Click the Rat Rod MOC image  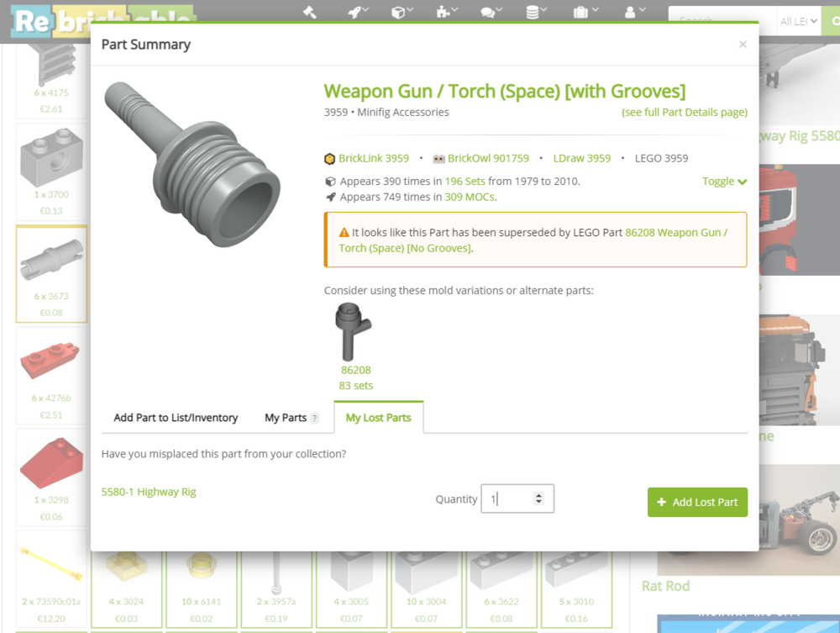[800, 520]
